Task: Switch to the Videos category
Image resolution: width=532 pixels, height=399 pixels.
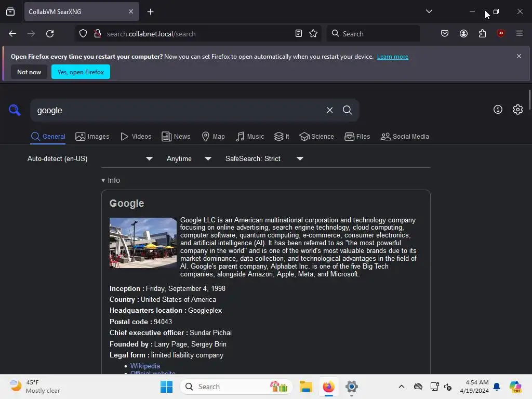Action: point(136,137)
